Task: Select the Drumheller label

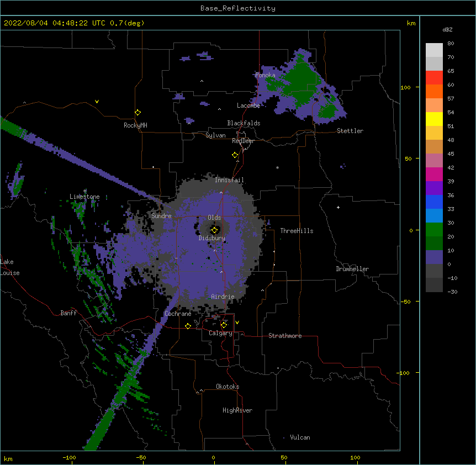Action: (352, 269)
